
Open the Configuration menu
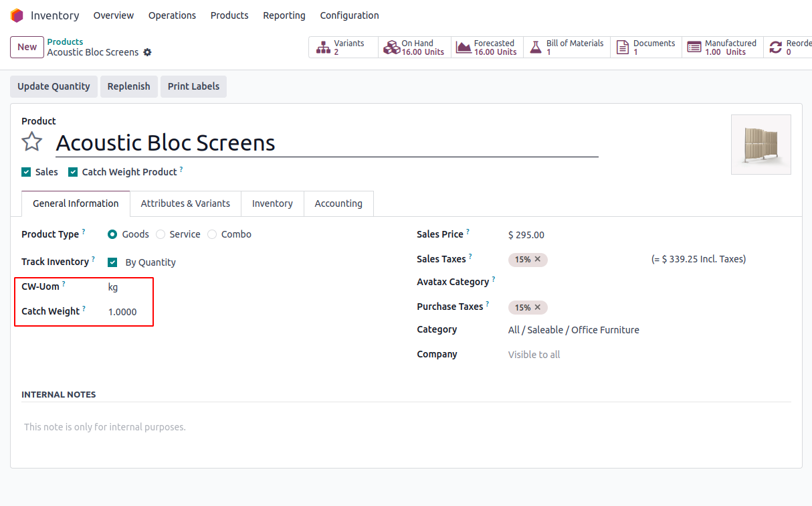tap(349, 15)
